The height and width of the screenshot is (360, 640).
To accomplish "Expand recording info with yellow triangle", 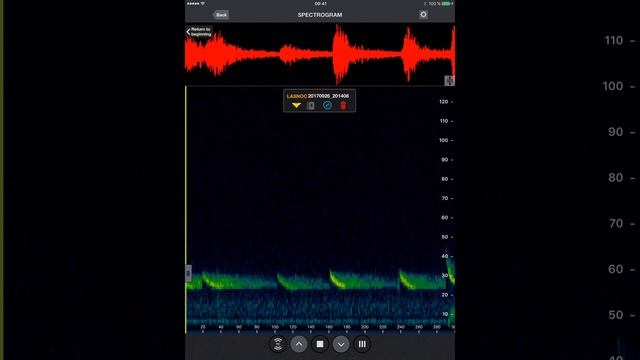I will coord(296,106).
